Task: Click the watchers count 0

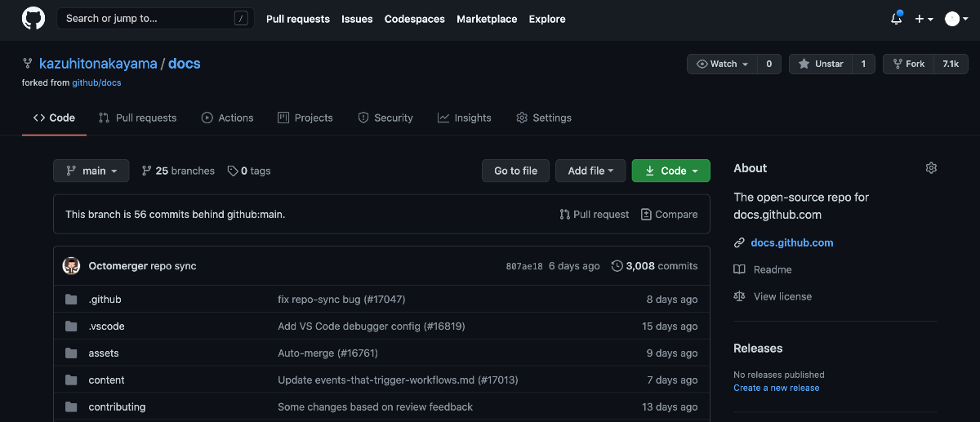Action: [x=768, y=64]
